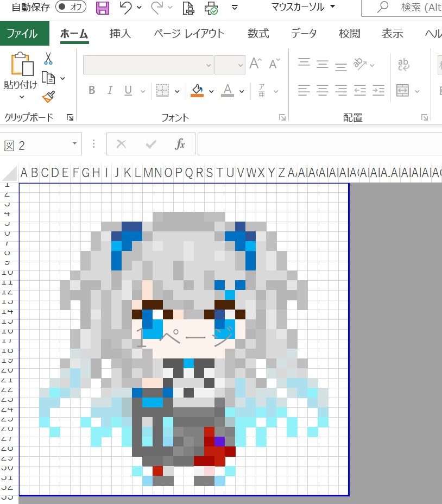
Task: Open the Undo history dropdown arrow
Action: [x=139, y=8]
